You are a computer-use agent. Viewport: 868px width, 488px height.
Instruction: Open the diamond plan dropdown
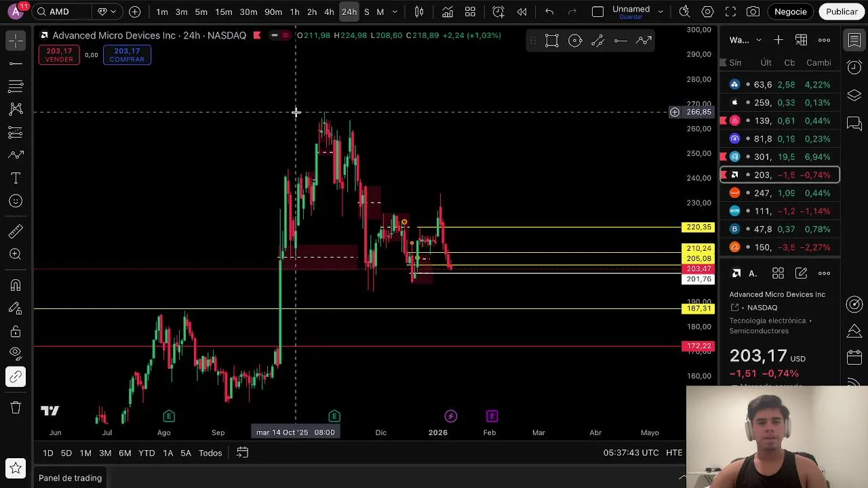107,12
